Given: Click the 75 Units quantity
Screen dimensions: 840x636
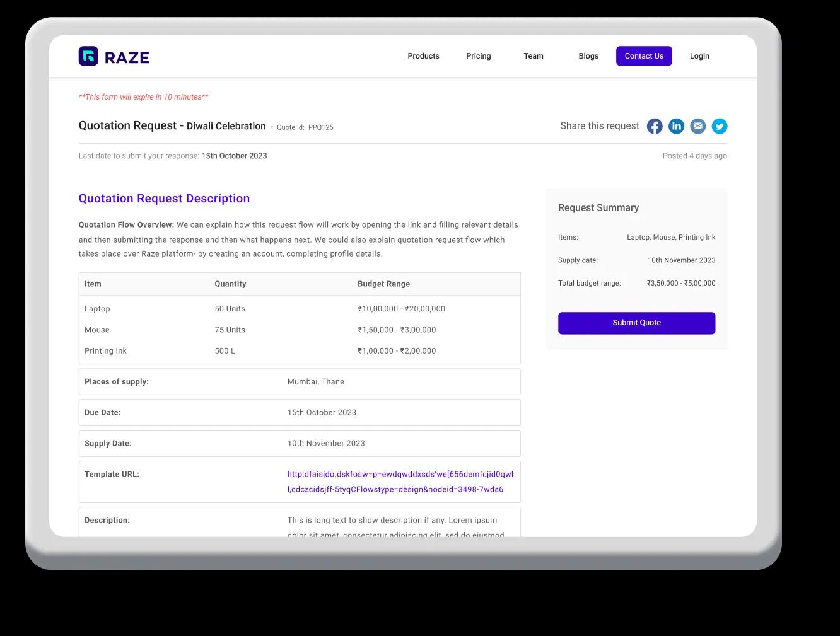Looking at the screenshot, I should pyautogui.click(x=230, y=330).
